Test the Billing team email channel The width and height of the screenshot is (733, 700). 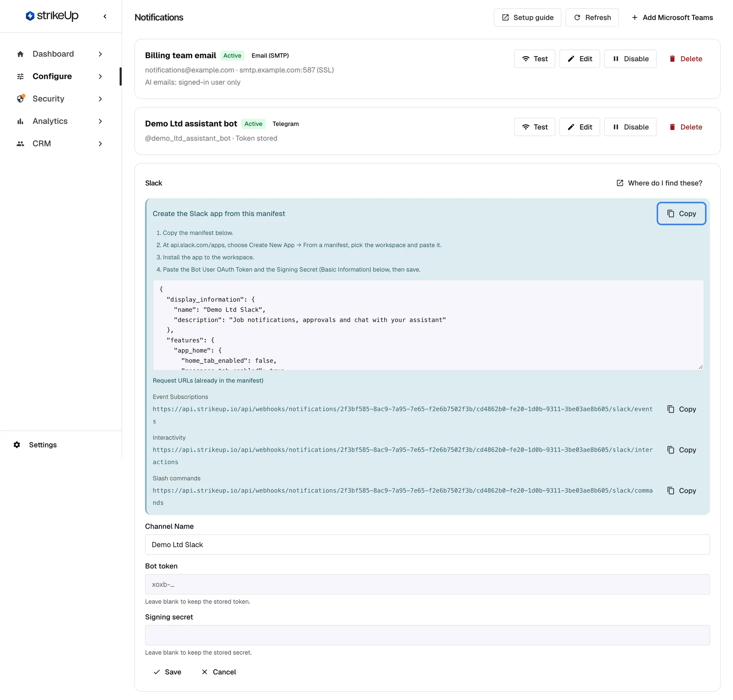pyautogui.click(x=535, y=59)
